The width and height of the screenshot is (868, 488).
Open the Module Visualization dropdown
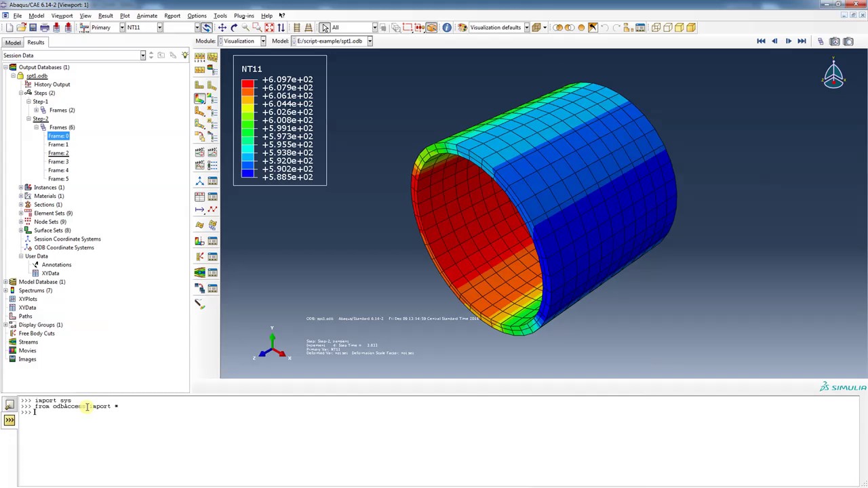[x=262, y=41]
